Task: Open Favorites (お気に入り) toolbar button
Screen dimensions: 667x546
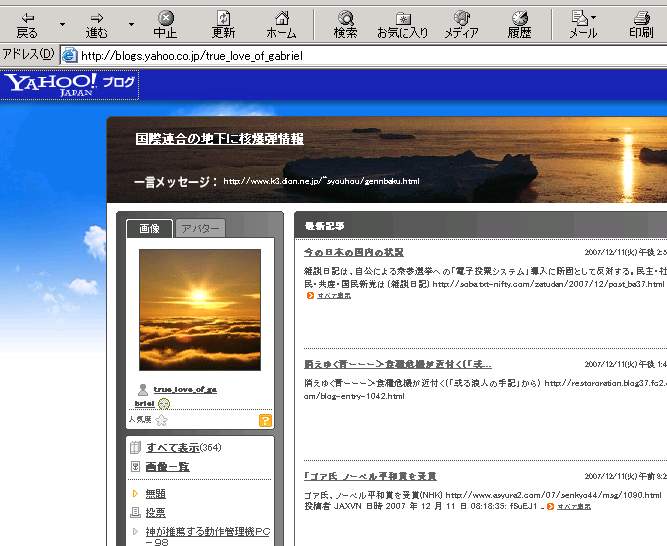Action: (402, 25)
